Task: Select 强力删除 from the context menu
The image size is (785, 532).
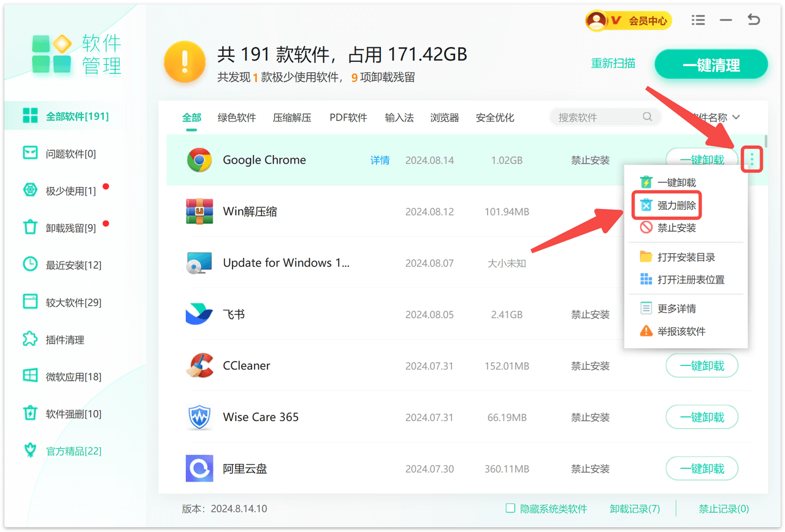Action: [x=676, y=206]
